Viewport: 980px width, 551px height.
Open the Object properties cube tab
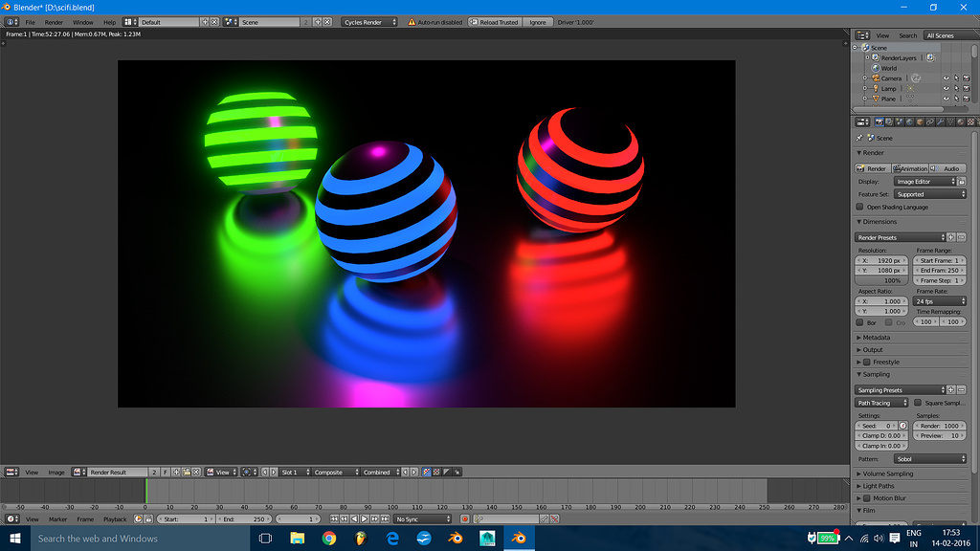(x=920, y=121)
